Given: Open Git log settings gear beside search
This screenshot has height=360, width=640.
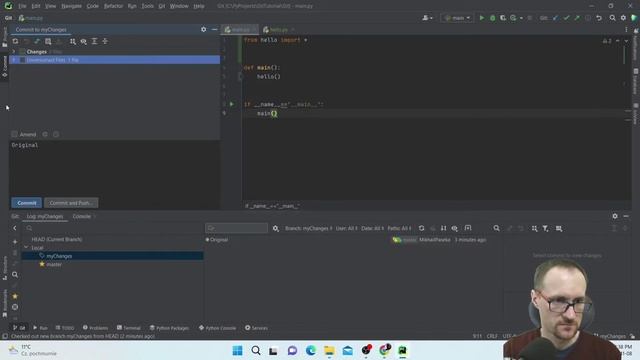Looking at the screenshot, I should coord(276,229).
